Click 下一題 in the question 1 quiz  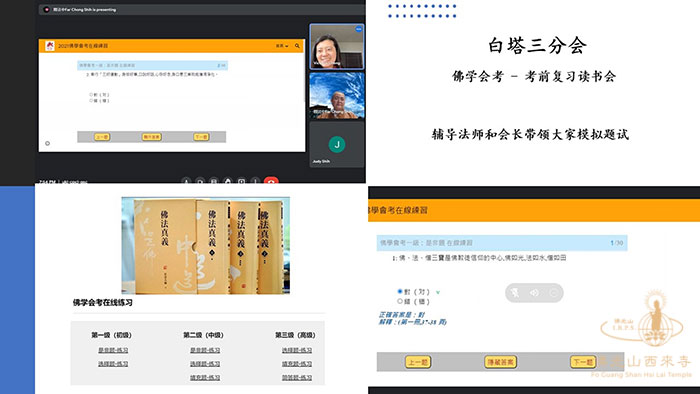click(x=583, y=362)
